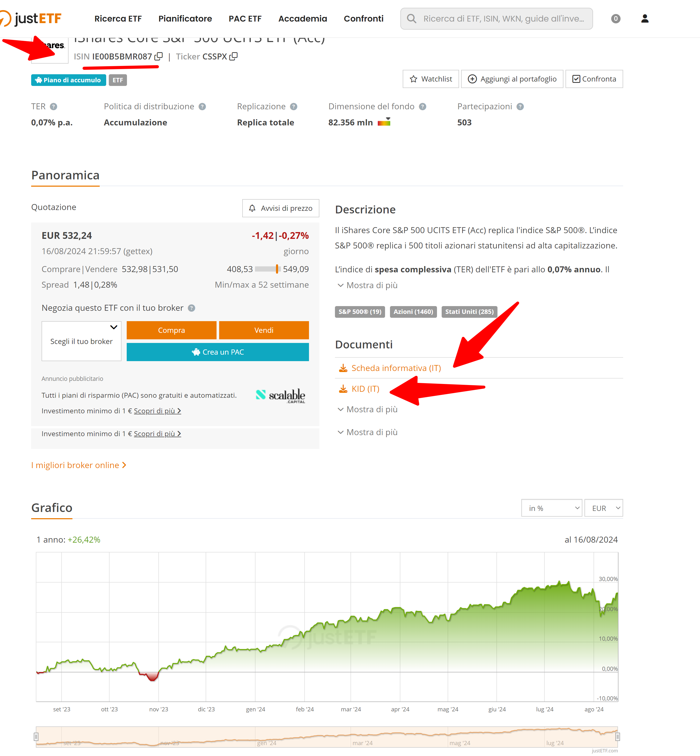Click Stati Uniti (285) tag
The height and width of the screenshot is (756, 700).
pos(469,312)
